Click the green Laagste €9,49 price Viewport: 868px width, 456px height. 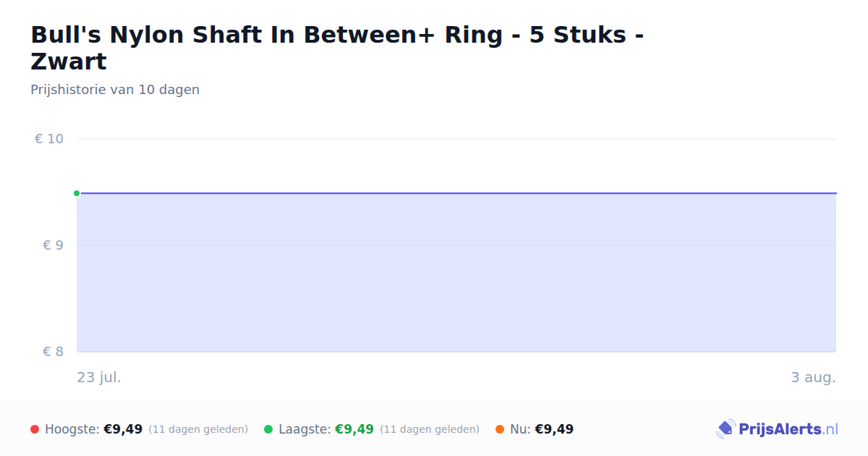[354, 429]
